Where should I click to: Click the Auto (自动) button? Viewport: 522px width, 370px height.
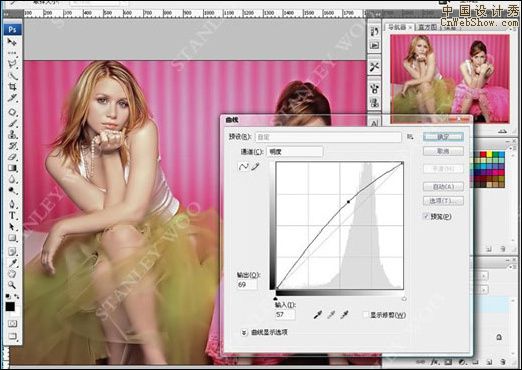[x=443, y=186]
